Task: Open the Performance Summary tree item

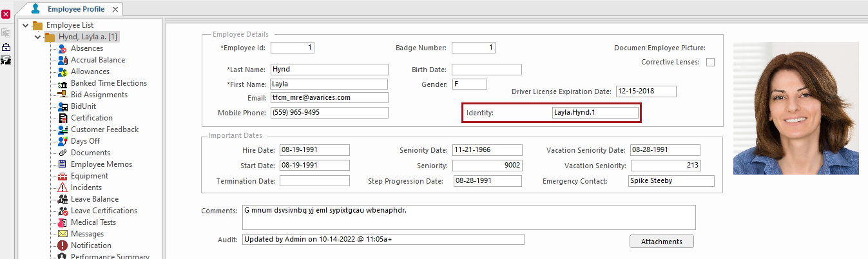Action: coord(110,256)
